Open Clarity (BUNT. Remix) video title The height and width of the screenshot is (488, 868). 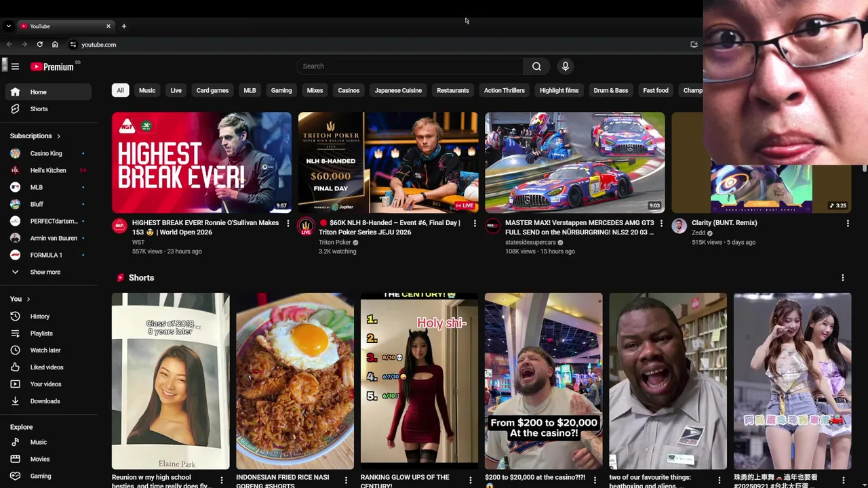[724, 223]
